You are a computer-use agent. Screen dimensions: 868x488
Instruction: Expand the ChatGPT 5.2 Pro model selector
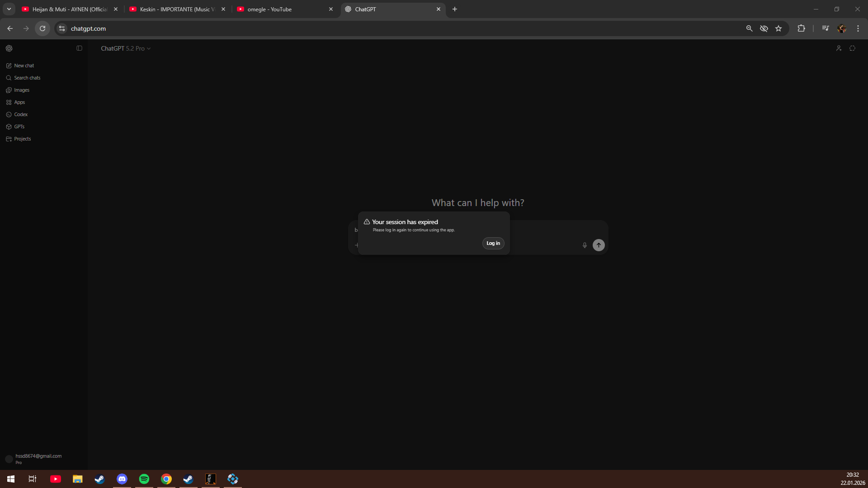(126, 48)
